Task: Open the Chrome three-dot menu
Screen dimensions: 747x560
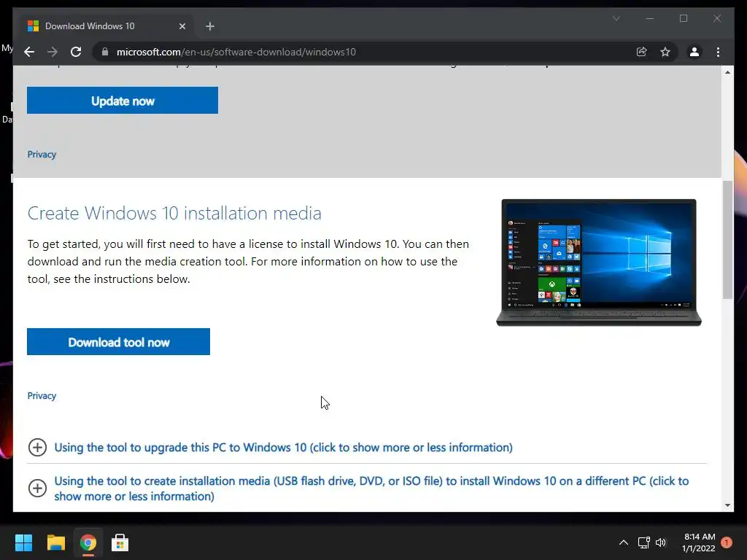Action: coord(718,52)
